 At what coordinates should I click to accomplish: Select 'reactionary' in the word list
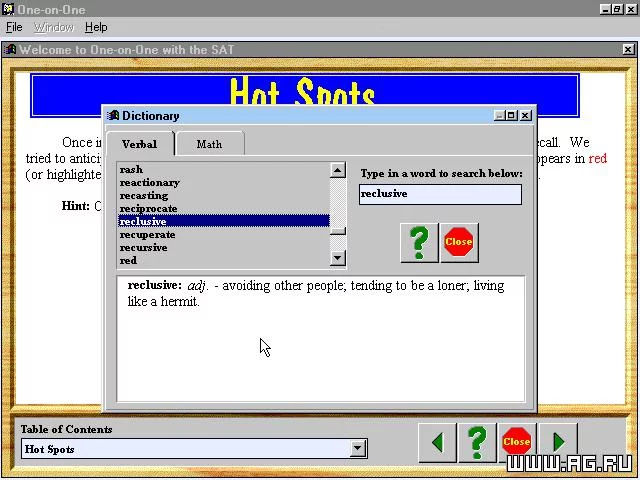click(x=224, y=182)
